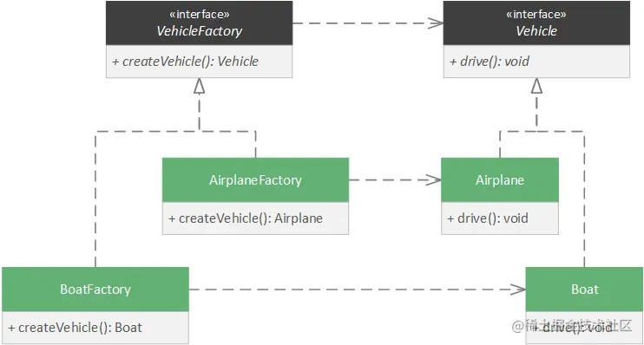Image resolution: width=644 pixels, height=345 pixels.
Task: Select the Boat class header
Action: [584, 290]
